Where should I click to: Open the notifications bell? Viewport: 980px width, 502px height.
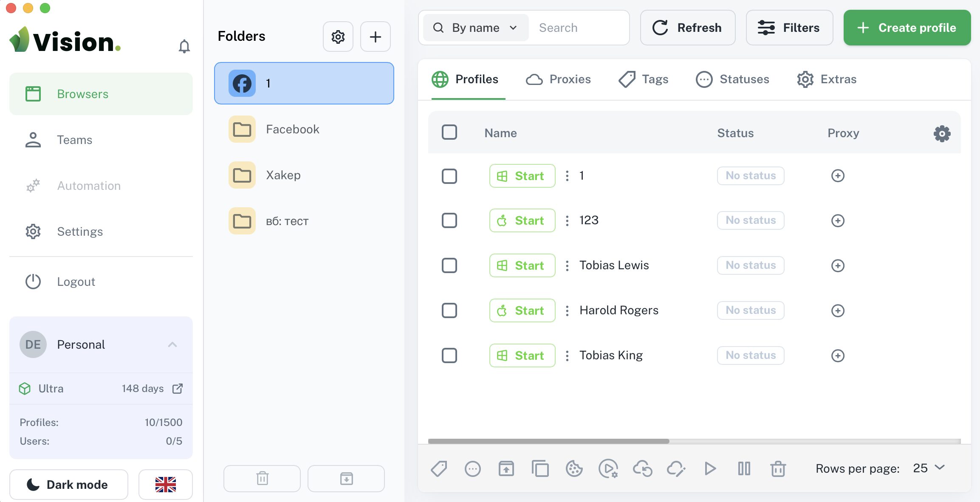(184, 46)
